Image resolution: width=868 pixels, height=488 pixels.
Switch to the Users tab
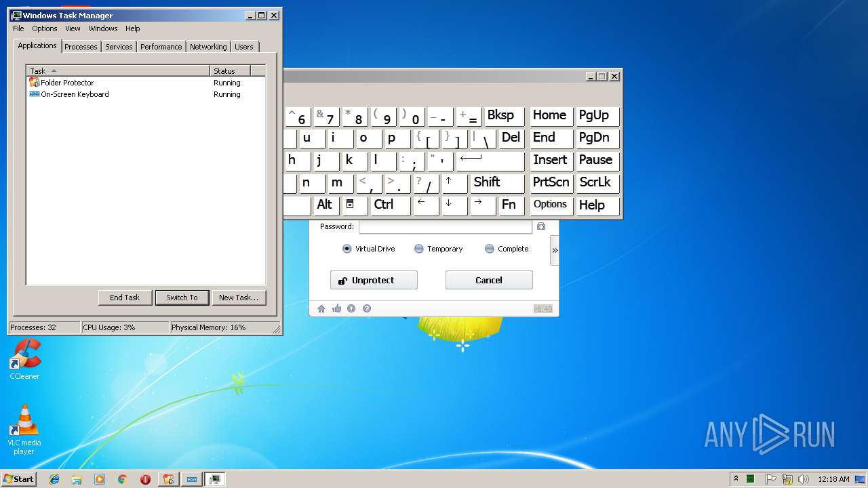click(244, 47)
